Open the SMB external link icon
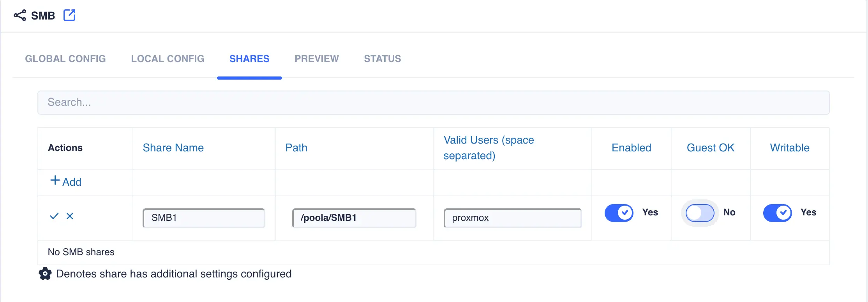868x302 pixels. 69,15
